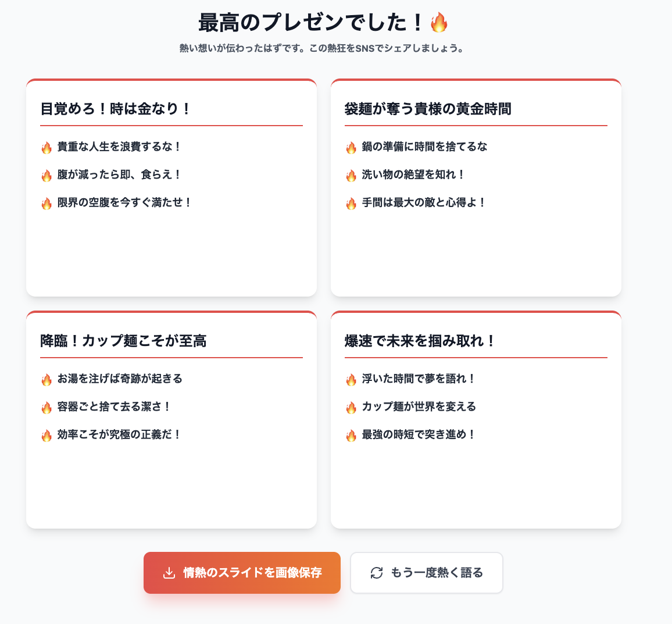Click the flame icon next to 貴重な人生を浪費するな！
This screenshot has width=672, height=624.
point(47,148)
